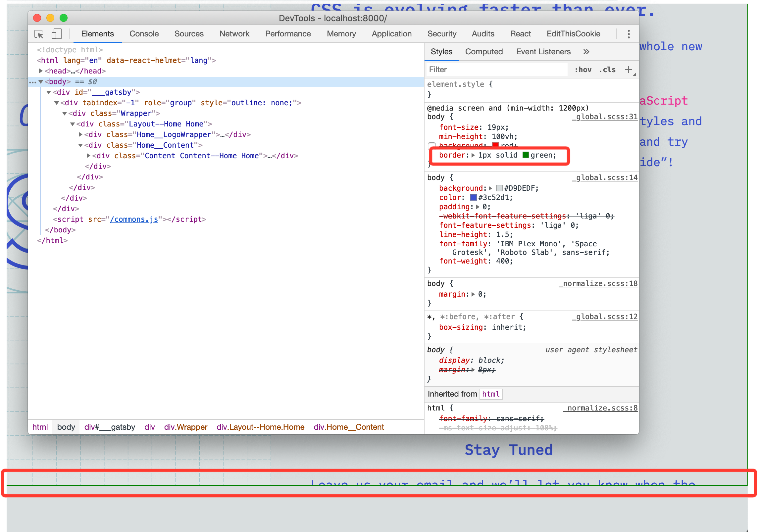Open the /commons.js script link
This screenshot has width=758, height=532.
134,219
